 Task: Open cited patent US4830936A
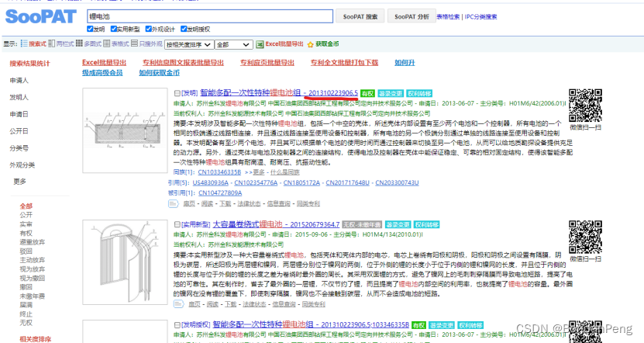pyautogui.click(x=210, y=182)
